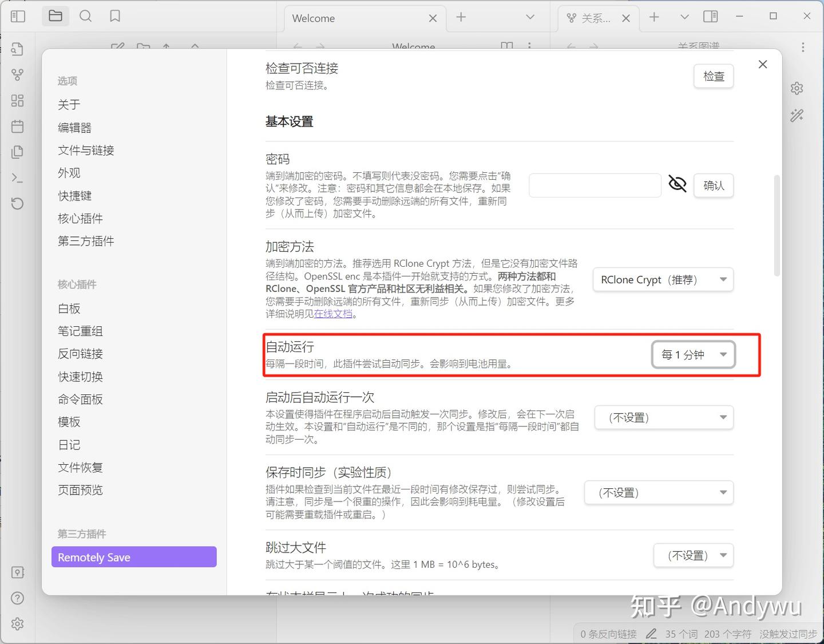Open the 加密方法 dropdown showing RClone Crypt
Viewport: 824px width, 644px height.
663,279
